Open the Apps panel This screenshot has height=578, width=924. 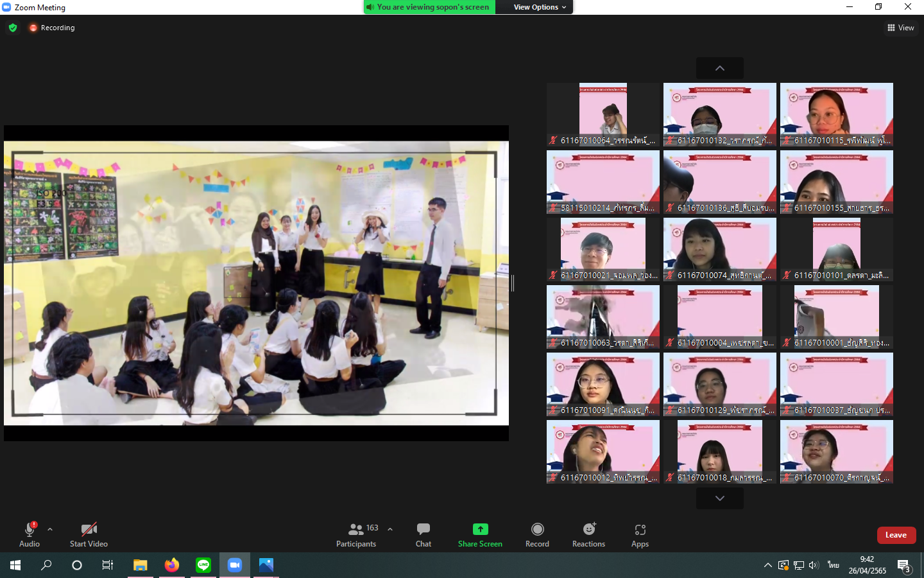pyautogui.click(x=640, y=529)
